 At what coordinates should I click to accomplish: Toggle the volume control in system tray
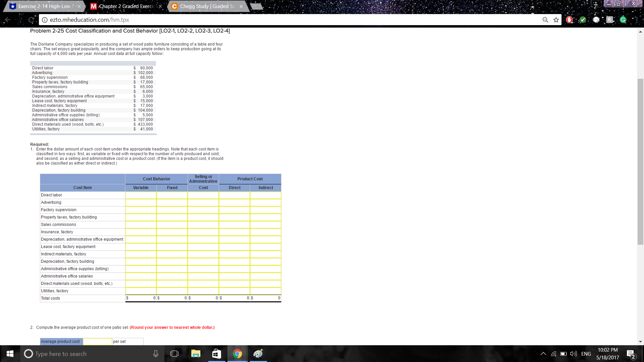(x=573, y=354)
